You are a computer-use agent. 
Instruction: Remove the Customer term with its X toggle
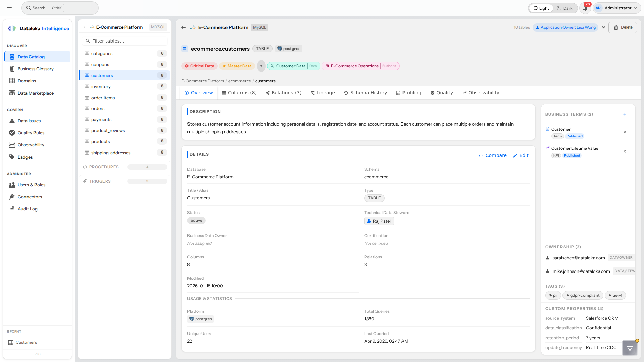[x=625, y=132]
